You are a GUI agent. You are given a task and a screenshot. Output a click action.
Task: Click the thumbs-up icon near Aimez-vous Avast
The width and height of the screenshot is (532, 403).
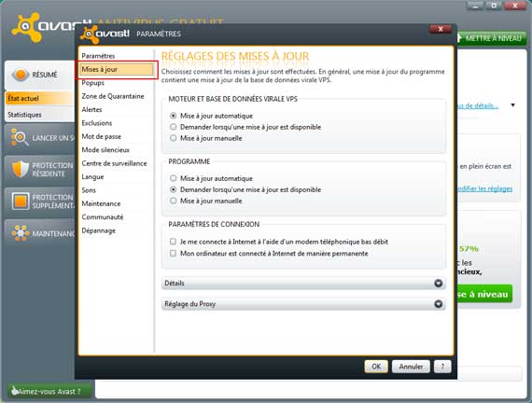tap(14, 391)
